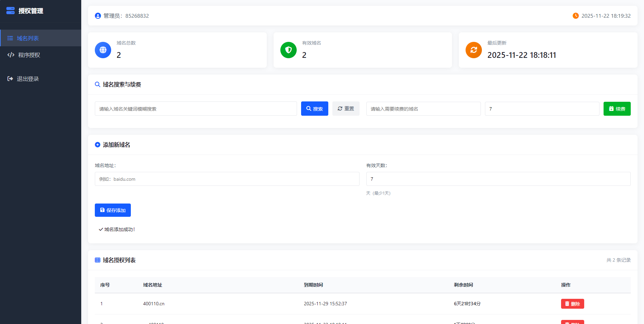This screenshot has width=644, height=324.
Task: Click the table icon beside 域名授权列表
Action: click(x=98, y=260)
